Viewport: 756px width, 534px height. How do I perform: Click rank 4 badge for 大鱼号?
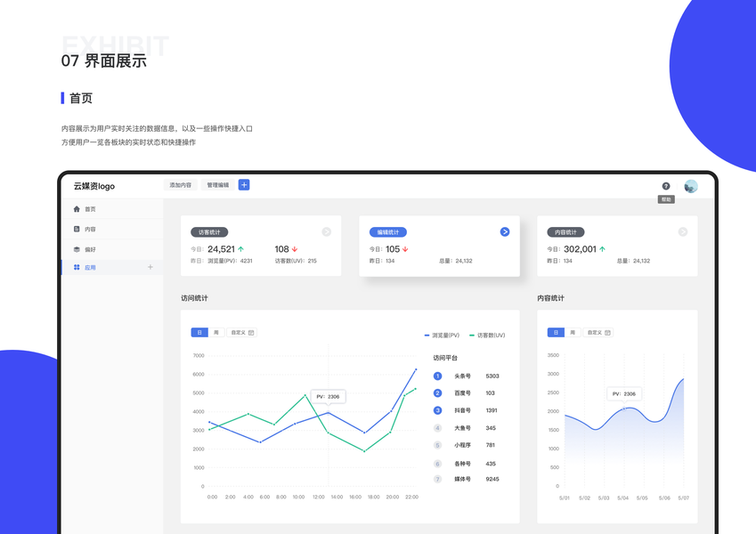click(x=438, y=428)
